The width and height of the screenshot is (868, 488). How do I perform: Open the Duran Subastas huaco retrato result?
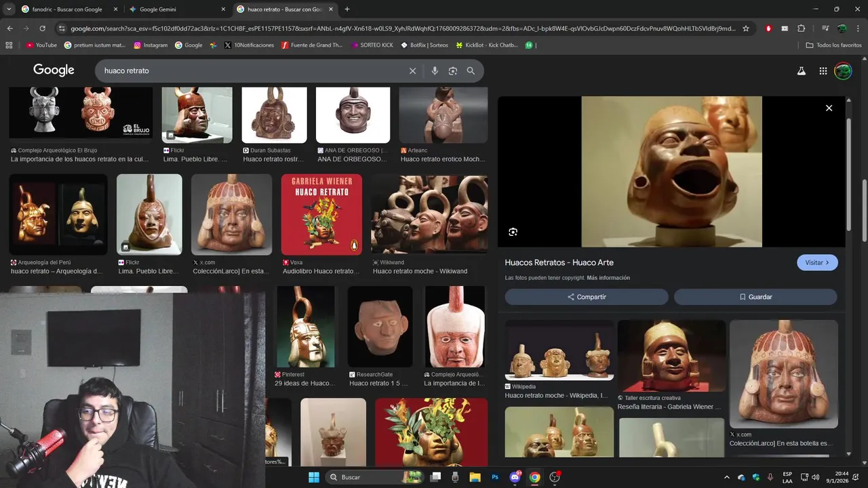coord(274,115)
